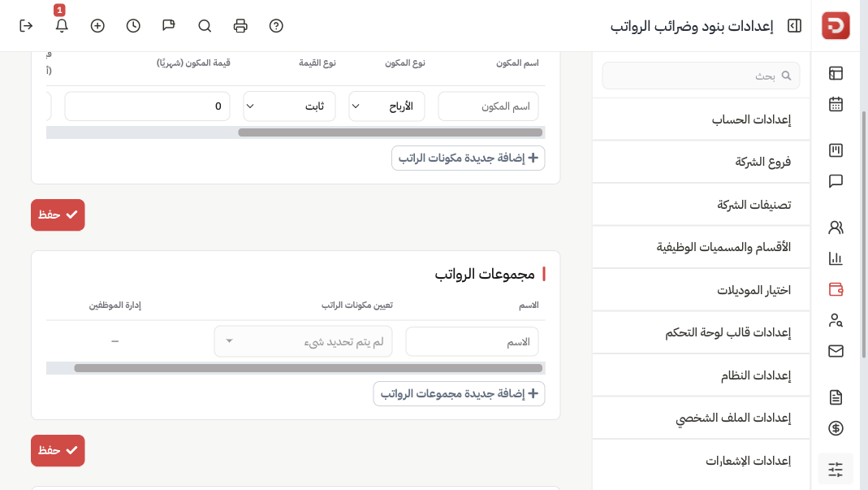Image resolution: width=868 pixels, height=490 pixels.
Task: Open the calendar icon in sidebar
Action: point(836,104)
